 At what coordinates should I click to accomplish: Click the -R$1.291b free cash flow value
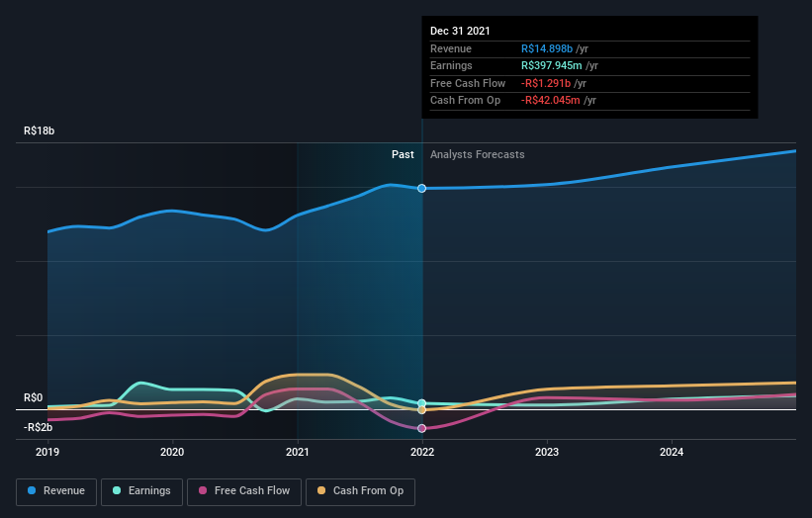546,83
